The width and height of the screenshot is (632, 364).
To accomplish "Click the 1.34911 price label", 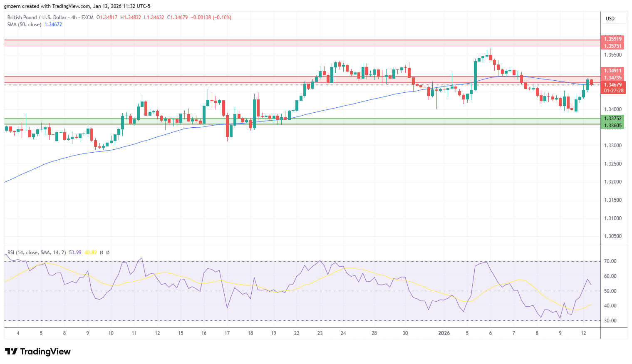I will (x=613, y=71).
